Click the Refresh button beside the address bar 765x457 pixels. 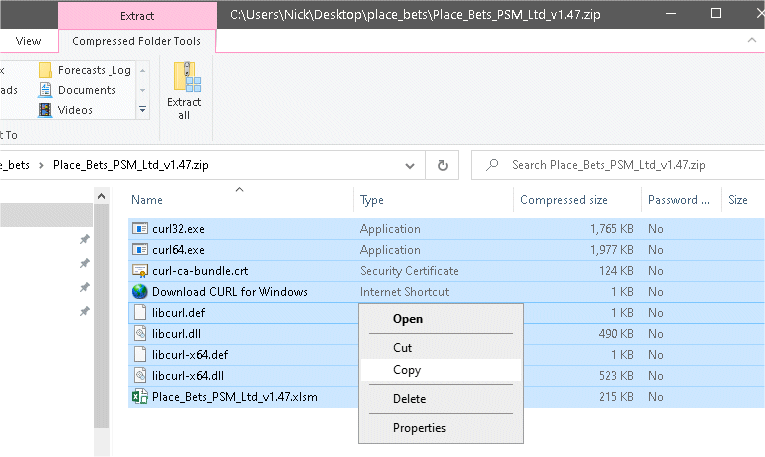442,165
